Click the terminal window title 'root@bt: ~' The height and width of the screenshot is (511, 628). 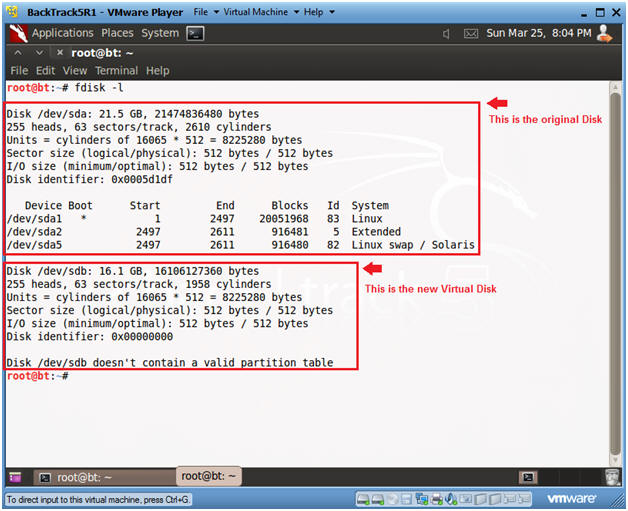point(102,52)
